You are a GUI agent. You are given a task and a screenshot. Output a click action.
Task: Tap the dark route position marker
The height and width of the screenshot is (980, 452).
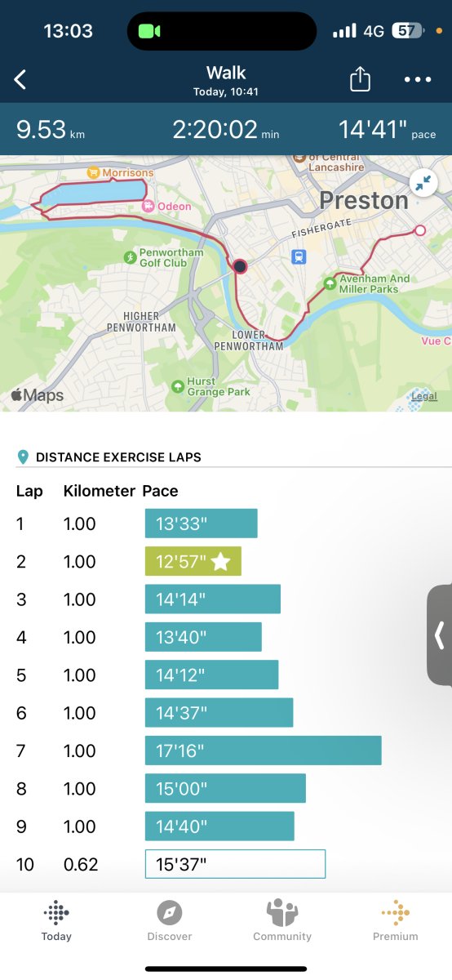tap(240, 265)
